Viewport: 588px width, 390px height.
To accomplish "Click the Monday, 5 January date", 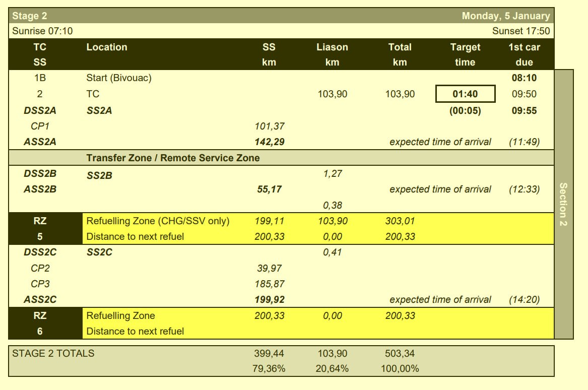I will 506,16.
